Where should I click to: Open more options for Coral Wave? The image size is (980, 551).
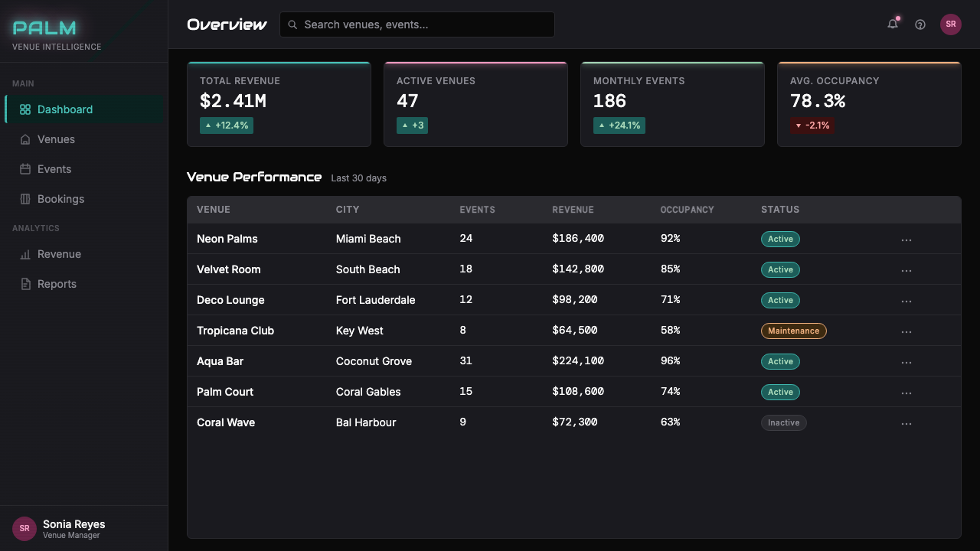(x=906, y=423)
